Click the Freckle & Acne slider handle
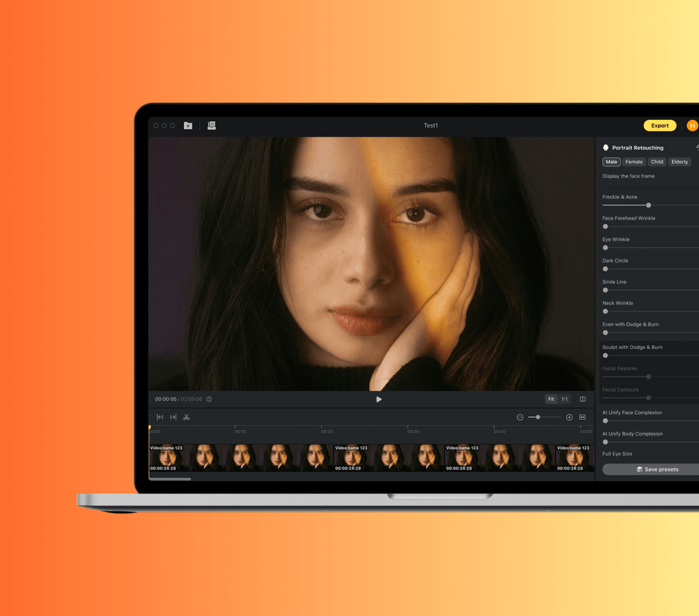699x616 pixels. coord(648,205)
